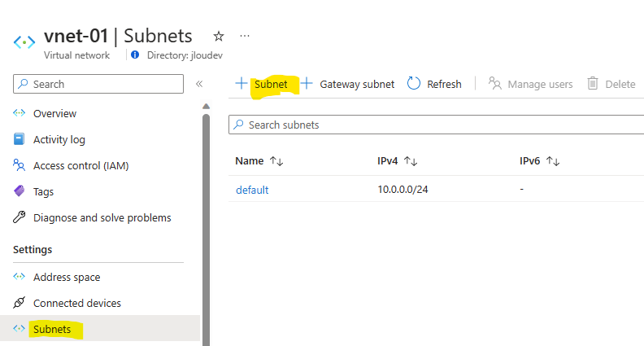The width and height of the screenshot is (644, 346).
Task: Click the IPv6 column header text
Action: pyautogui.click(x=529, y=161)
